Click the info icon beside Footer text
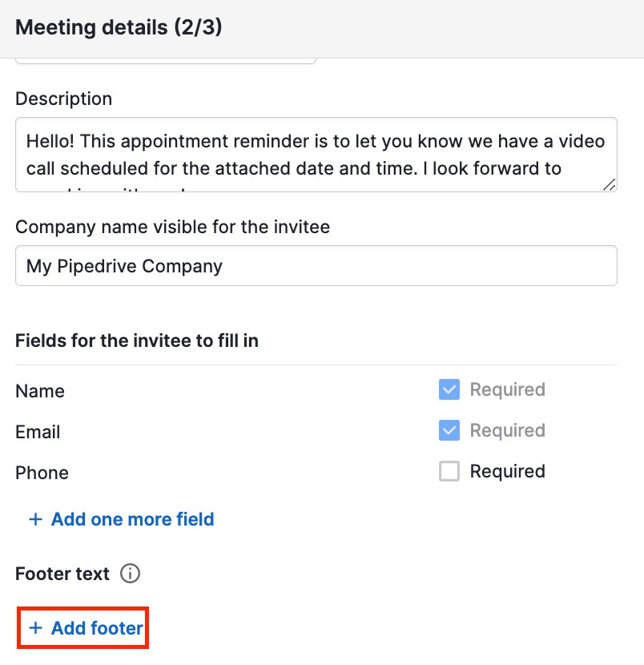The image size is (644, 665). click(130, 574)
